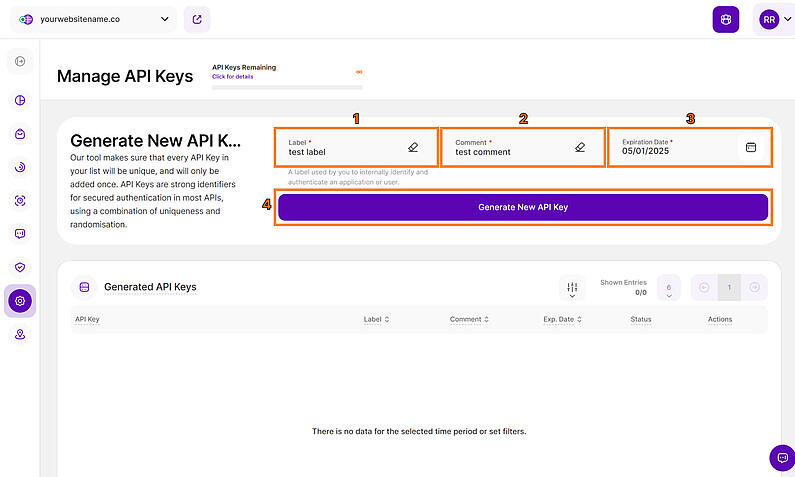Sort table by Label column
Image resolution: width=795 pixels, height=477 pixels.
point(376,319)
